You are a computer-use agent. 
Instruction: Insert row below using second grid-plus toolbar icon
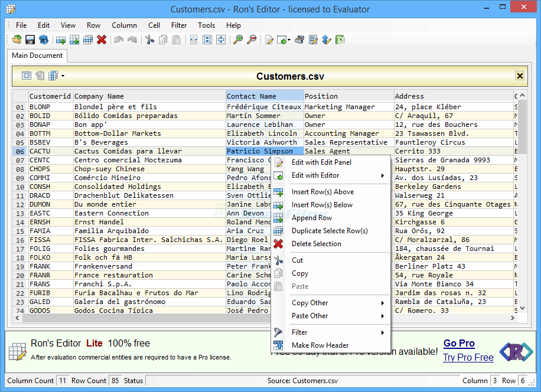point(74,40)
